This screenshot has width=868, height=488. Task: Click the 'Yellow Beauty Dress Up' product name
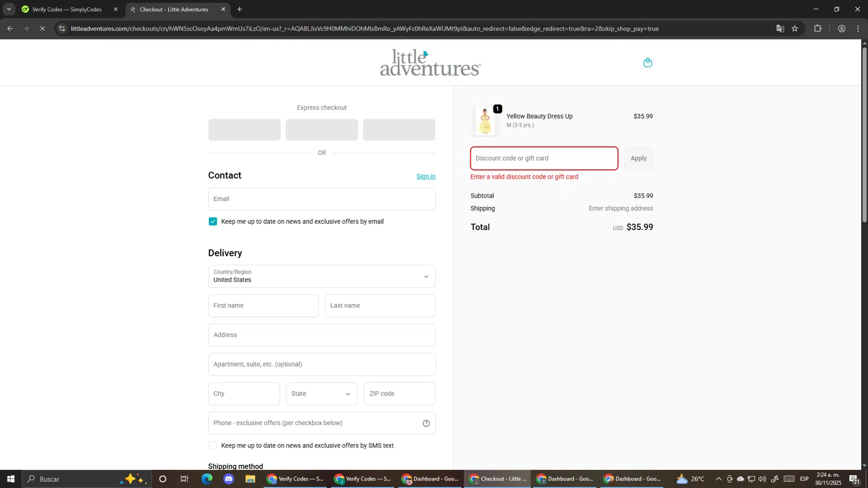(539, 116)
